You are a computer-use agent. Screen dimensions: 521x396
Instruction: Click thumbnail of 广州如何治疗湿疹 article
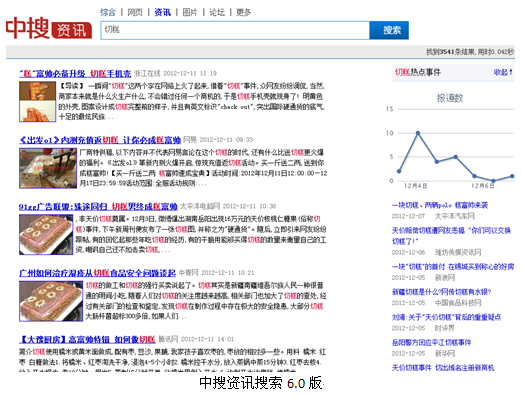click(x=51, y=301)
